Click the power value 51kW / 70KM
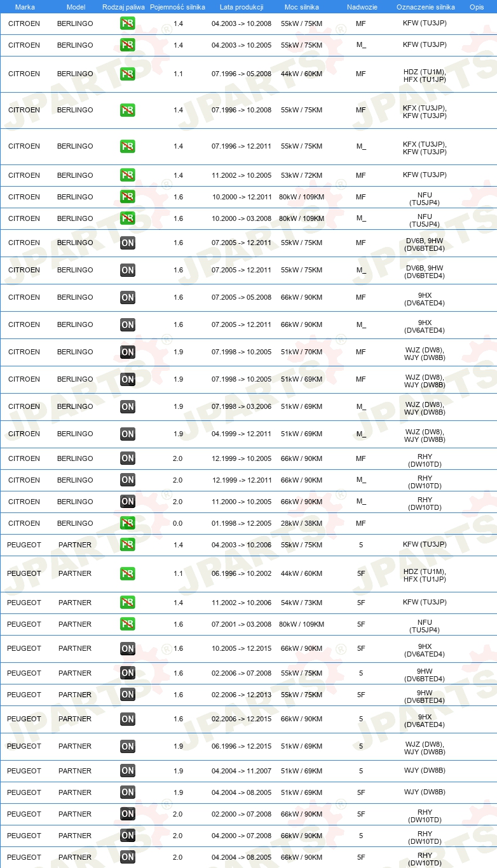This screenshot has width=497, height=868. pyautogui.click(x=302, y=352)
